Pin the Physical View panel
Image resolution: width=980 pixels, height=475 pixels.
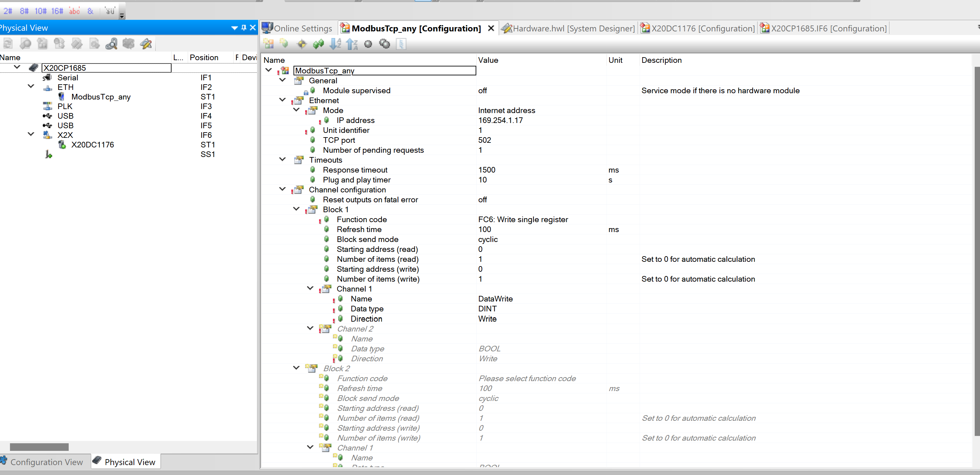pos(244,27)
